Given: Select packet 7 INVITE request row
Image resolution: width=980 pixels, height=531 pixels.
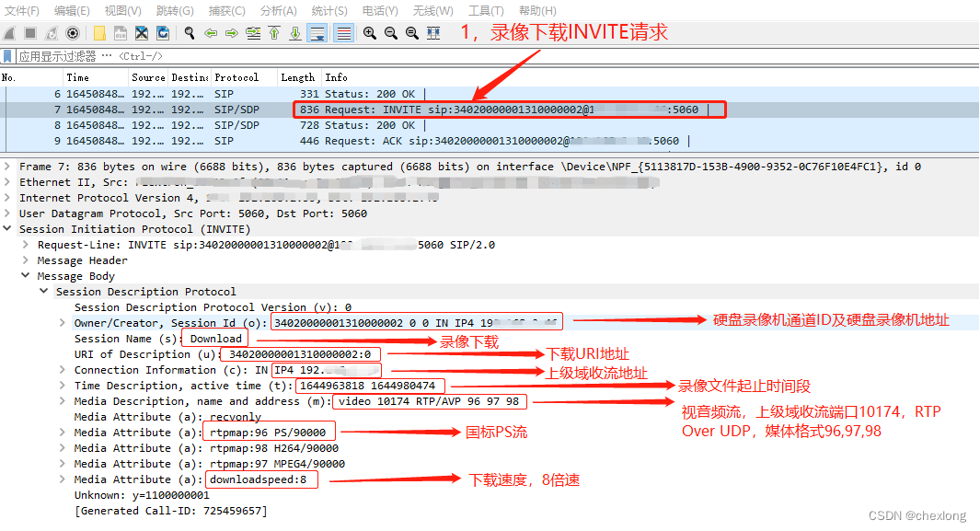Looking at the screenshot, I should pos(490,110).
